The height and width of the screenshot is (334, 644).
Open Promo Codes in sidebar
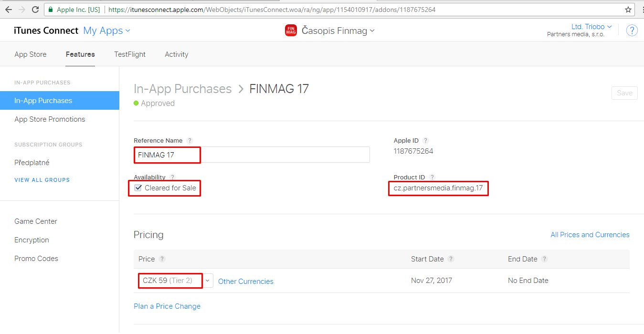click(36, 259)
